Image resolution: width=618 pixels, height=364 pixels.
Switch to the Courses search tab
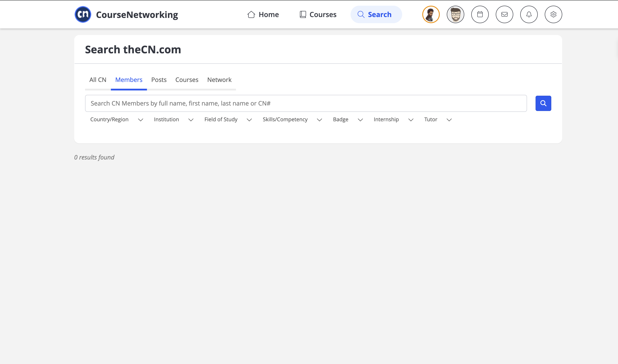tap(187, 80)
